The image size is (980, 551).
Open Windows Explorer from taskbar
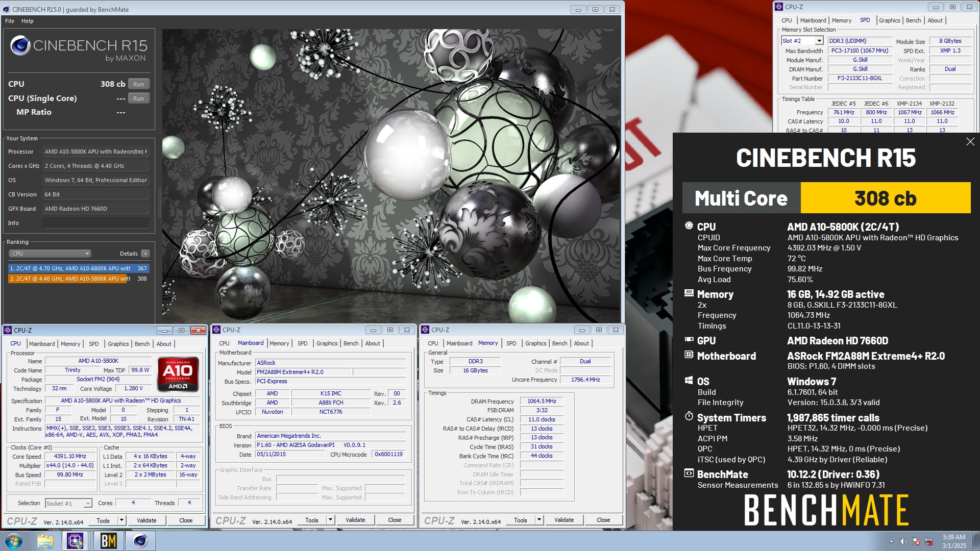[x=45, y=541]
